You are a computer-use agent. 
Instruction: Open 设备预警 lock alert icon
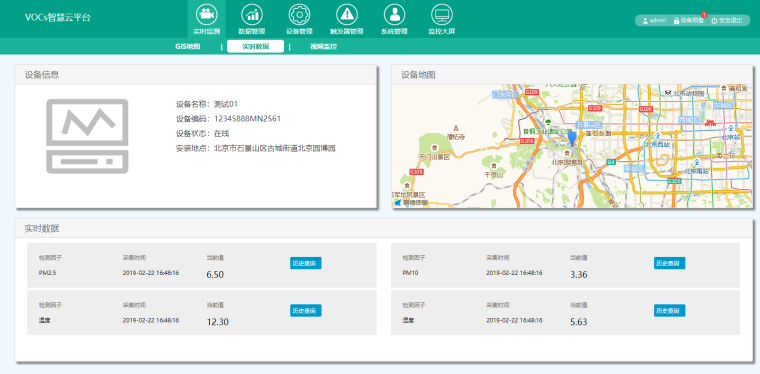tap(676, 21)
